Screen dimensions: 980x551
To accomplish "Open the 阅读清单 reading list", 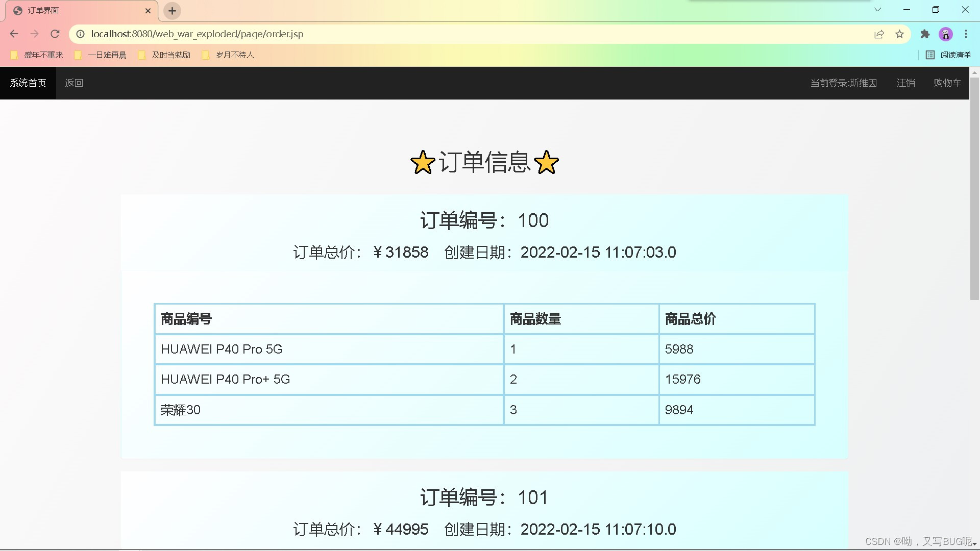I will coord(948,55).
